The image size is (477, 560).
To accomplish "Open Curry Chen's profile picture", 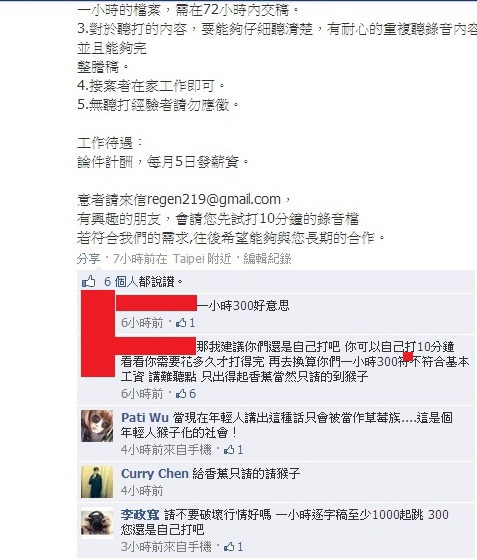I will [x=97, y=482].
